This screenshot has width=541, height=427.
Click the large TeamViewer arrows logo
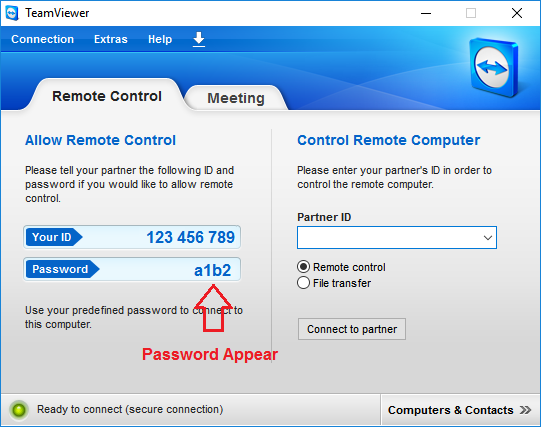pyautogui.click(x=494, y=67)
